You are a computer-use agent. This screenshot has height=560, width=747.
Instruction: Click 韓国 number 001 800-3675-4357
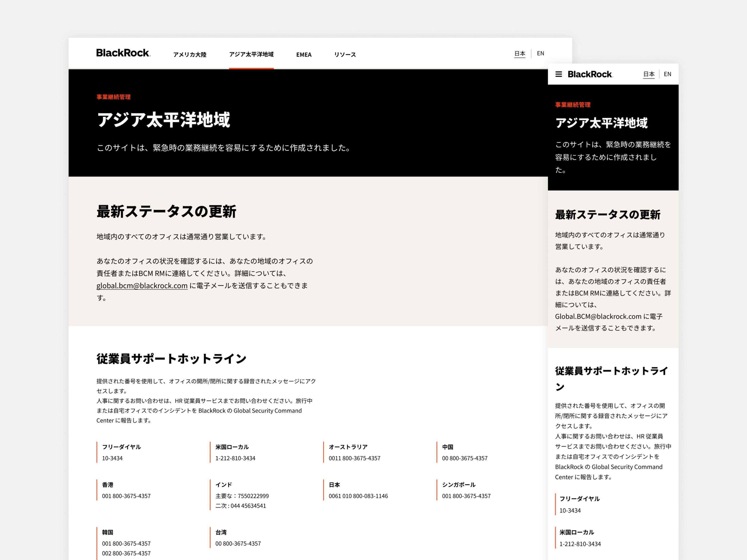tap(126, 544)
